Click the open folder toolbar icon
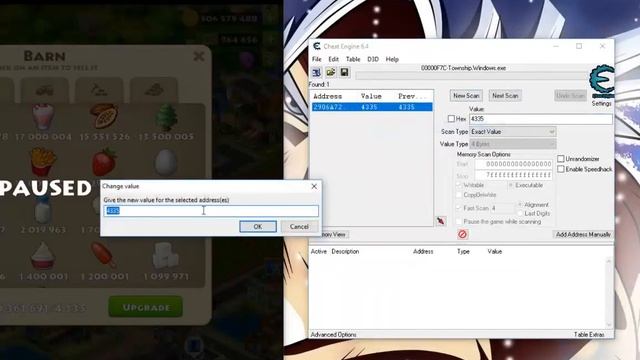640x360 pixels. click(x=331, y=73)
